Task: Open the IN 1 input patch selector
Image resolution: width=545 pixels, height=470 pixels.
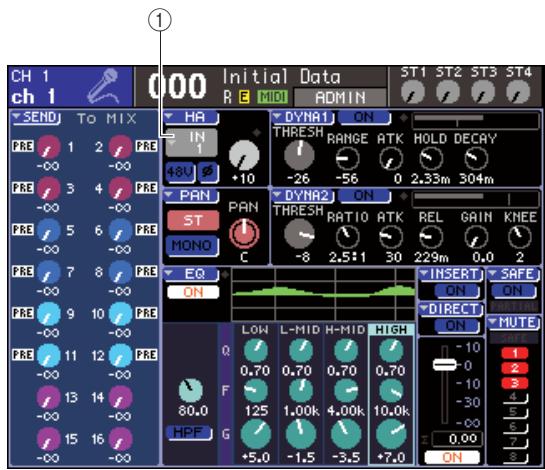Action: tap(192, 143)
